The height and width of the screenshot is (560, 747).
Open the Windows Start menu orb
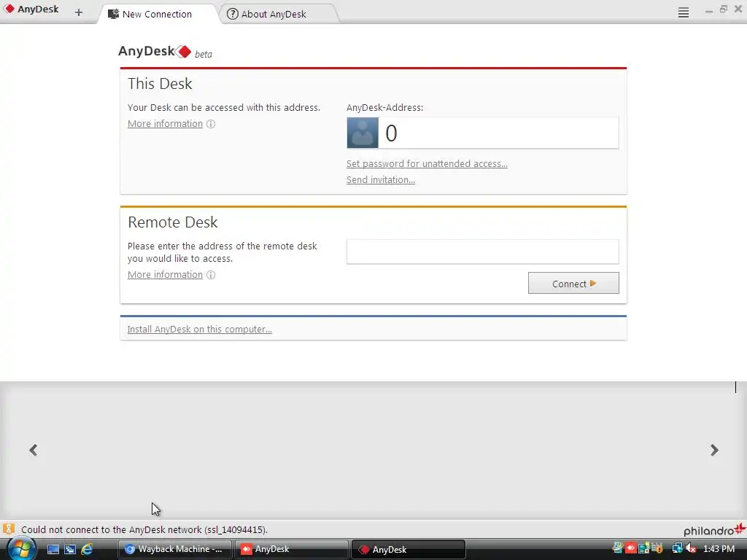click(20, 548)
